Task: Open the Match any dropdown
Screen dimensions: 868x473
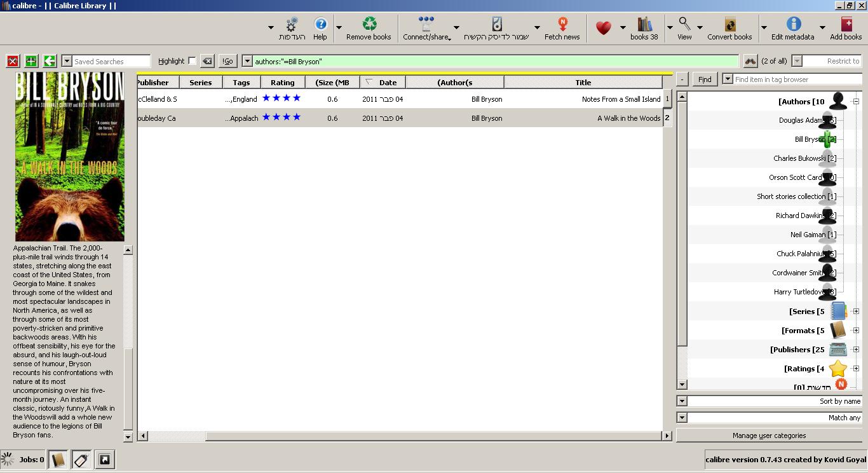Action: 682,418
